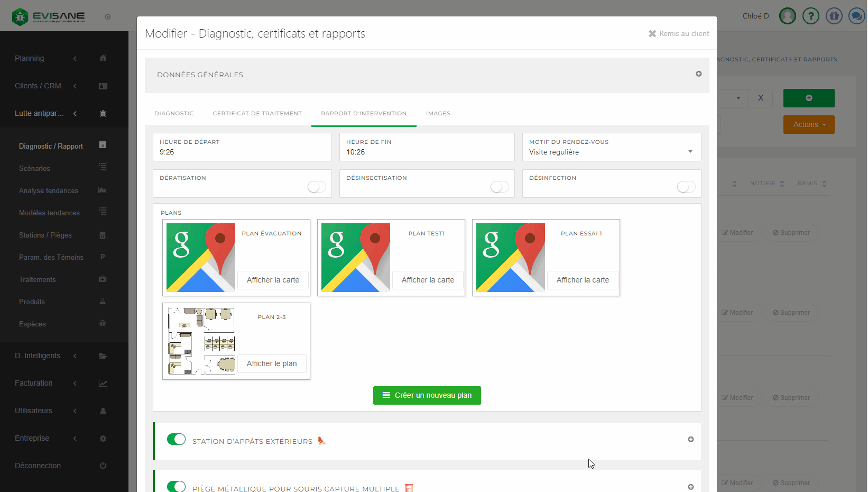The width and height of the screenshot is (868, 492).
Task: Click the Heure de départ field
Action: point(242,152)
